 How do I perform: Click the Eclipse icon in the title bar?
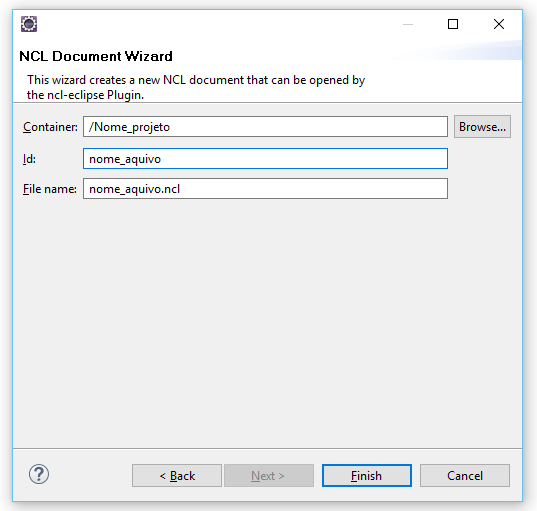point(29,24)
